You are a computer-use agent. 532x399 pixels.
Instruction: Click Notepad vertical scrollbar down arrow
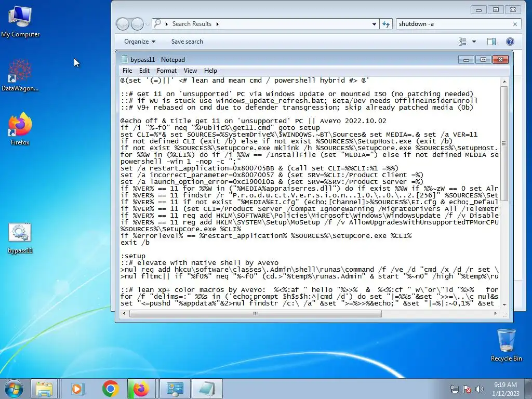(x=504, y=304)
